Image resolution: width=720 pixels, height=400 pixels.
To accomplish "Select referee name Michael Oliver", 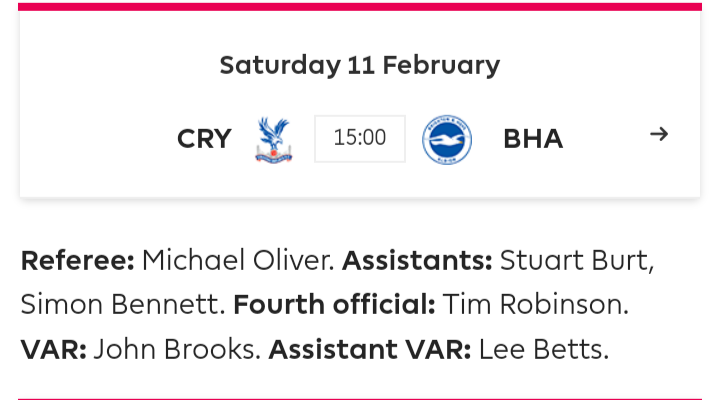I will coord(238,260).
